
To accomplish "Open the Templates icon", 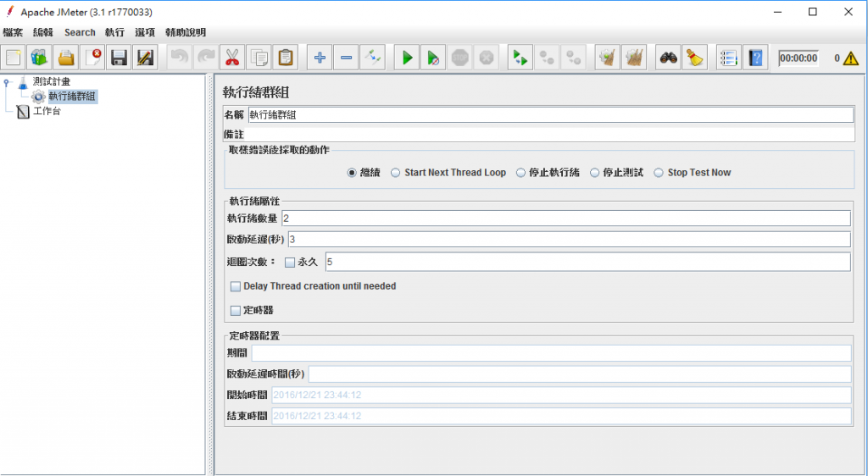I will coord(39,58).
